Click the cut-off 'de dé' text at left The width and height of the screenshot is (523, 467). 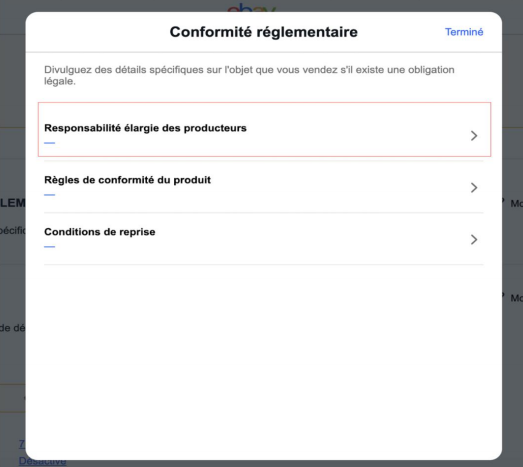pos(13,328)
